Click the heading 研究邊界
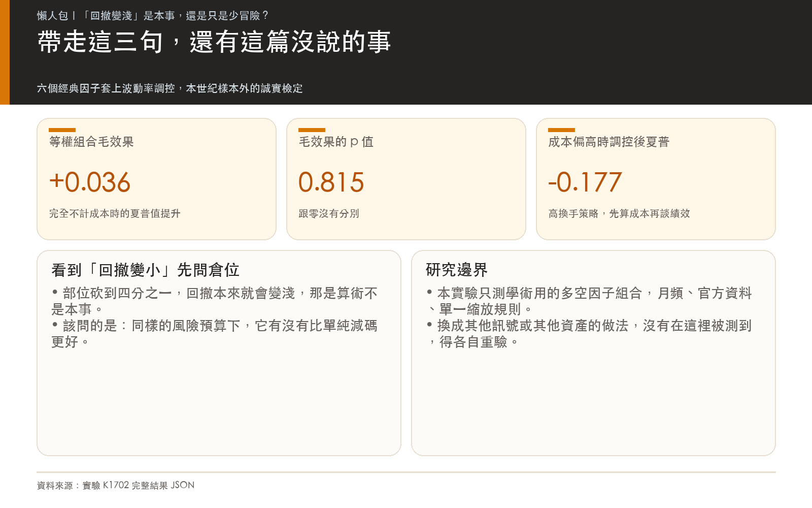Image resolution: width=812 pixels, height=508 pixels. (x=457, y=270)
